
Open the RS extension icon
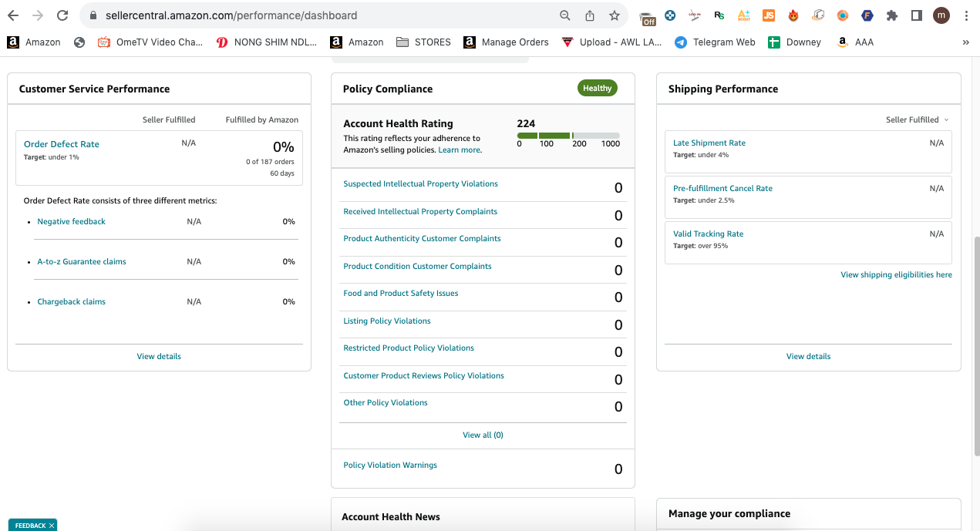click(x=719, y=15)
